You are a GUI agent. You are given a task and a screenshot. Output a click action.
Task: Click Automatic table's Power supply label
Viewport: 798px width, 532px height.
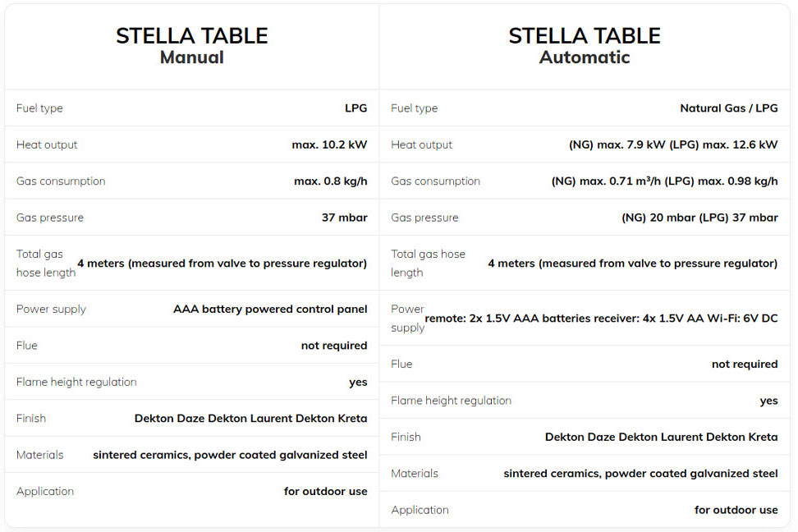(407, 319)
